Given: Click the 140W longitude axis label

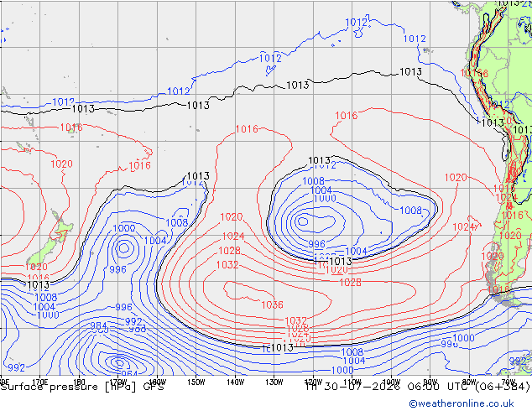Looking at the screenshot, I should point(236,382).
